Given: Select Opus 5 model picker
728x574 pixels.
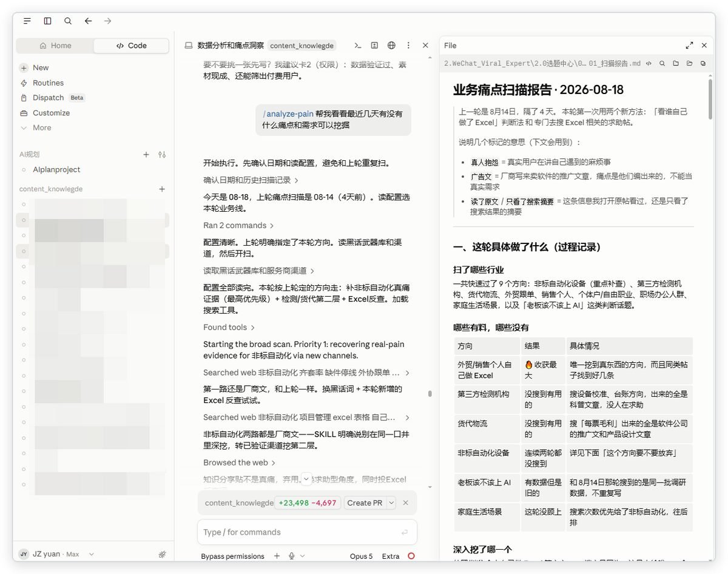Looking at the screenshot, I should pos(361,556).
